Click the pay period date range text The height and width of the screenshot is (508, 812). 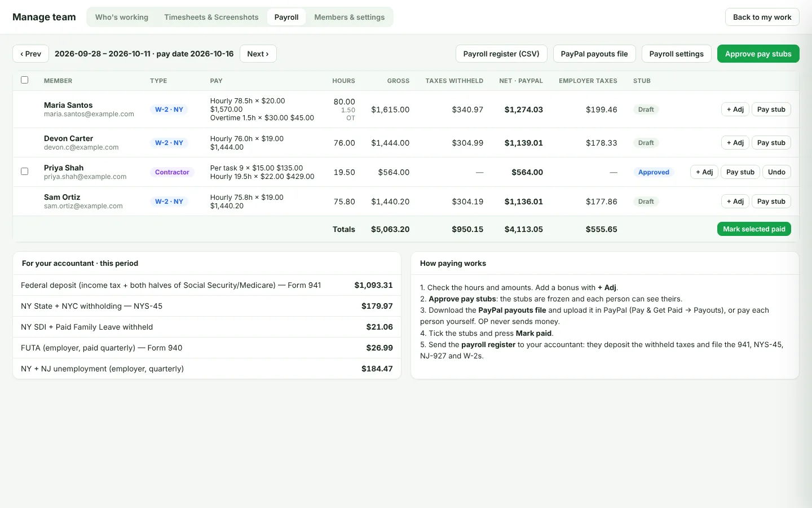tap(144, 54)
